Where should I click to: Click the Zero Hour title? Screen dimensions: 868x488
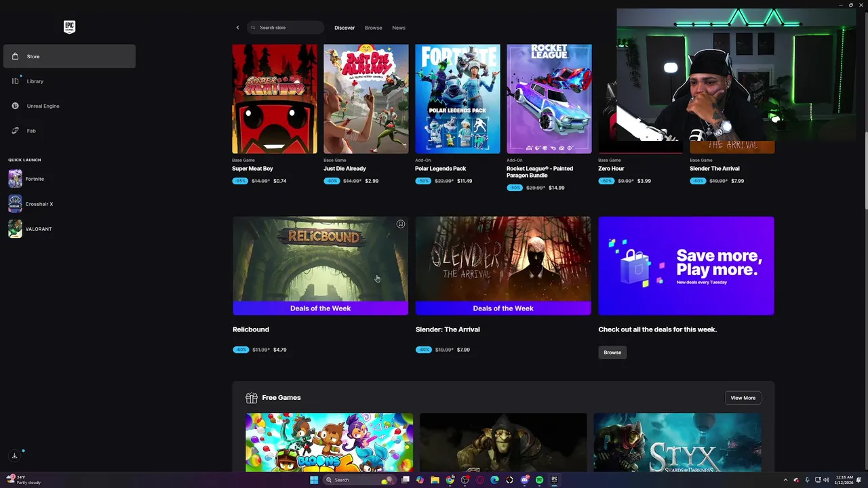611,169
